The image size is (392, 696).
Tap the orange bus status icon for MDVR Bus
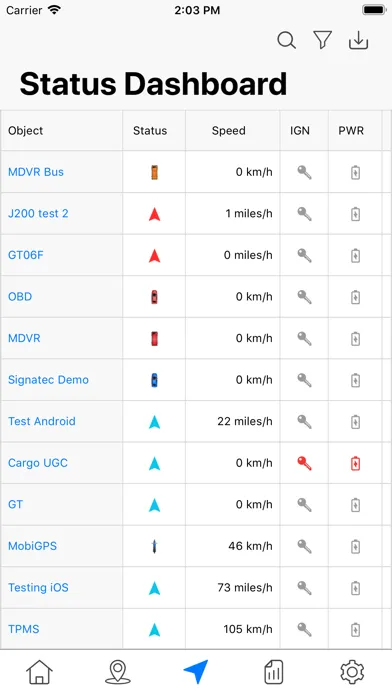tap(154, 172)
